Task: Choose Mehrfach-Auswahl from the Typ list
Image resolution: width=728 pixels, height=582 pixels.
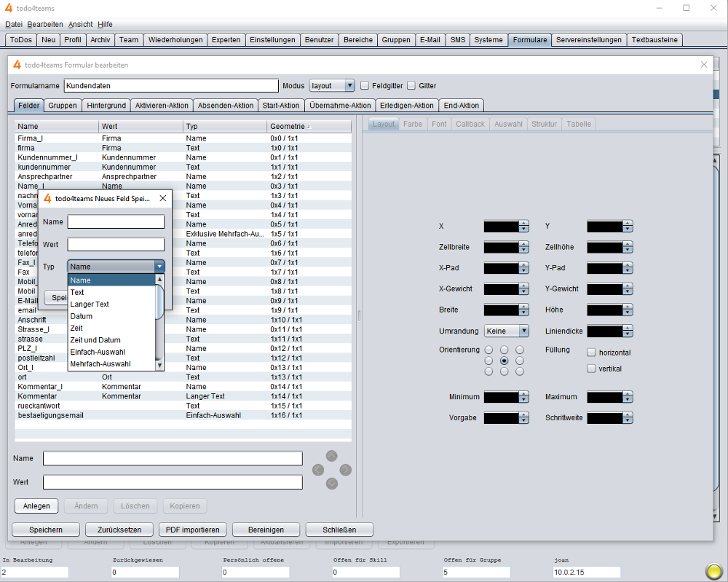Action: (111, 364)
